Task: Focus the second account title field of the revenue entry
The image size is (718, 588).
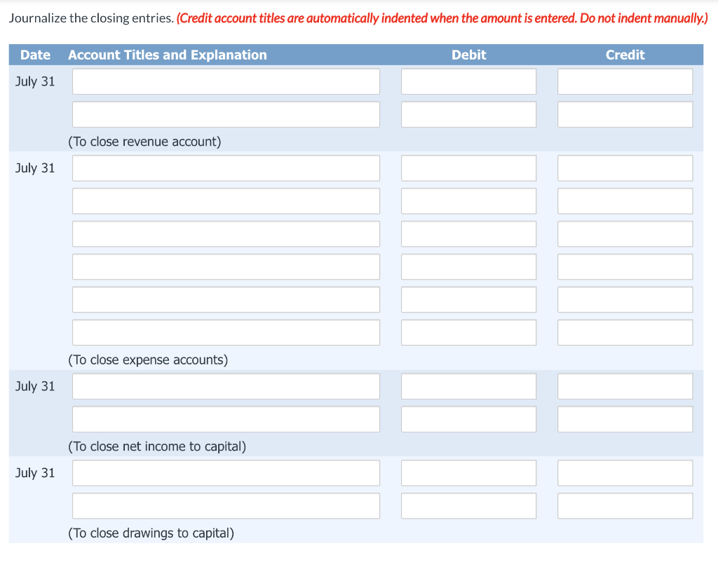Action: click(226, 114)
